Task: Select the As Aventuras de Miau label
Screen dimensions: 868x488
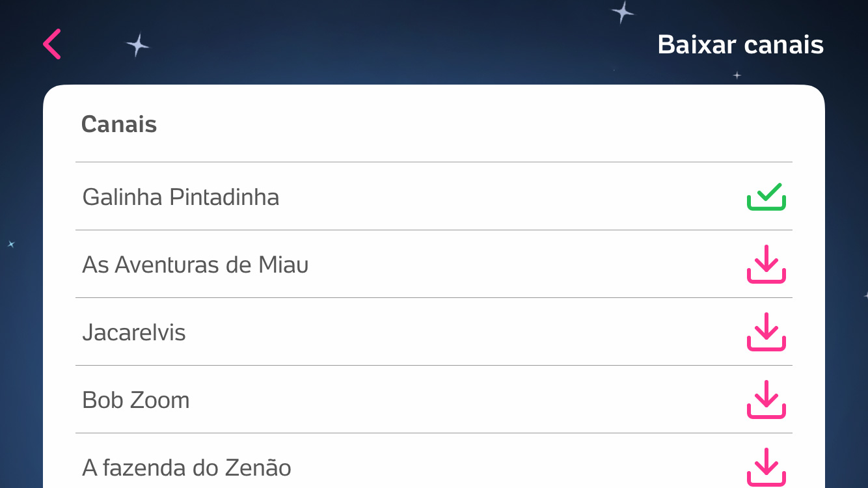Action: pyautogui.click(x=195, y=264)
